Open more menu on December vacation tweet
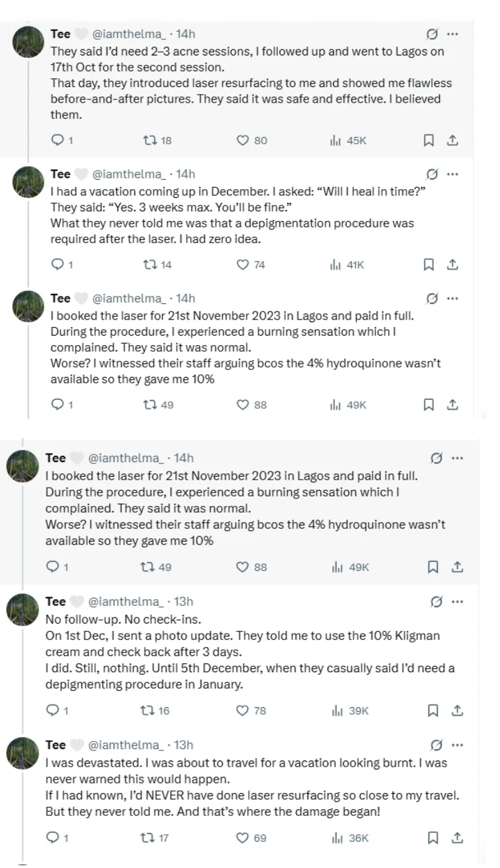The width and height of the screenshot is (500, 868). (453, 174)
